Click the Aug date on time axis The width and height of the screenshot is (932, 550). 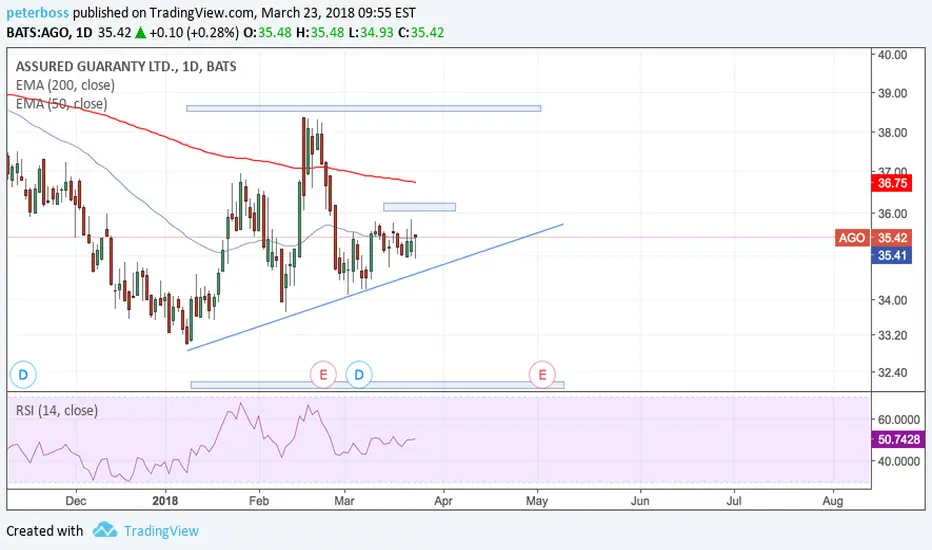[833, 501]
